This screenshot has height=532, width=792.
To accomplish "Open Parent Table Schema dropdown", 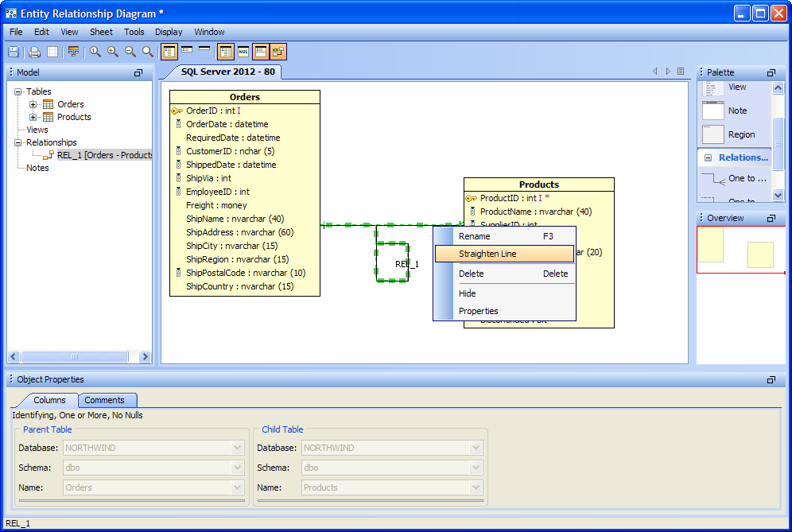I will (238, 468).
